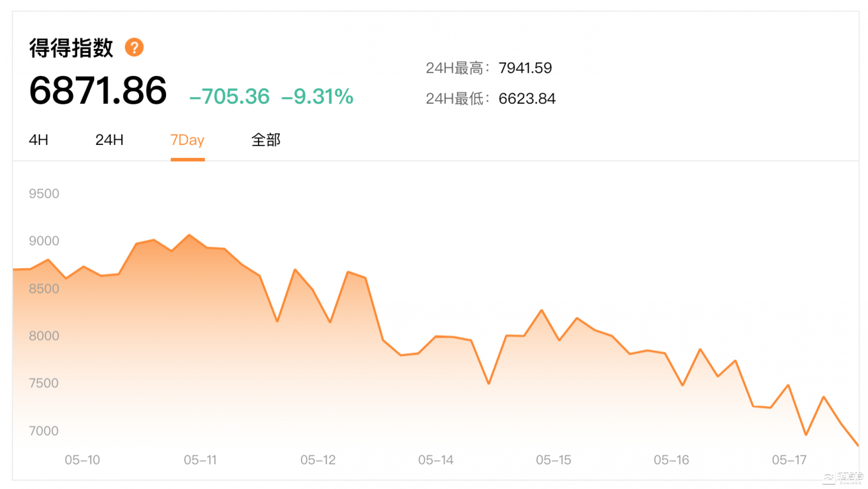Click the orange question mark help icon
This screenshot has width=868, height=489.
point(134,47)
